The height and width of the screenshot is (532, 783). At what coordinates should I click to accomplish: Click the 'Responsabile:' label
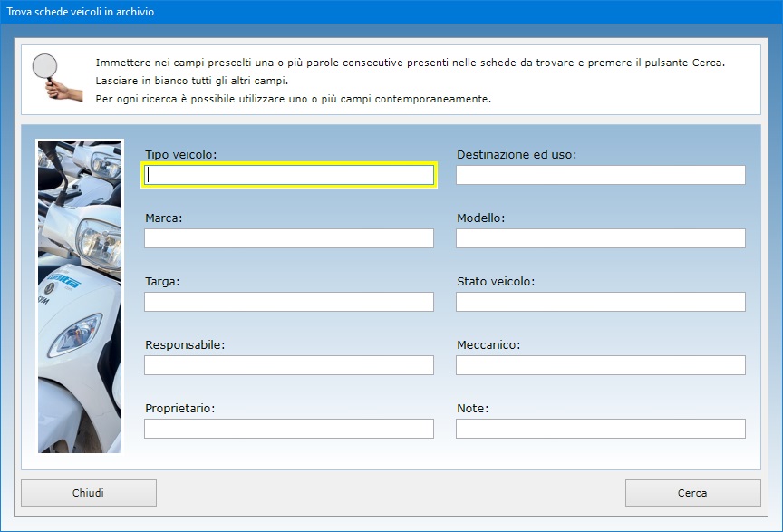pos(185,344)
